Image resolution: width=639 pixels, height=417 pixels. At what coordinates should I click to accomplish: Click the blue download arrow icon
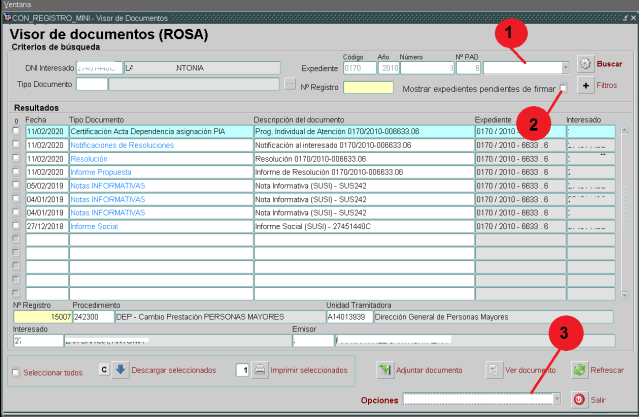(120, 370)
